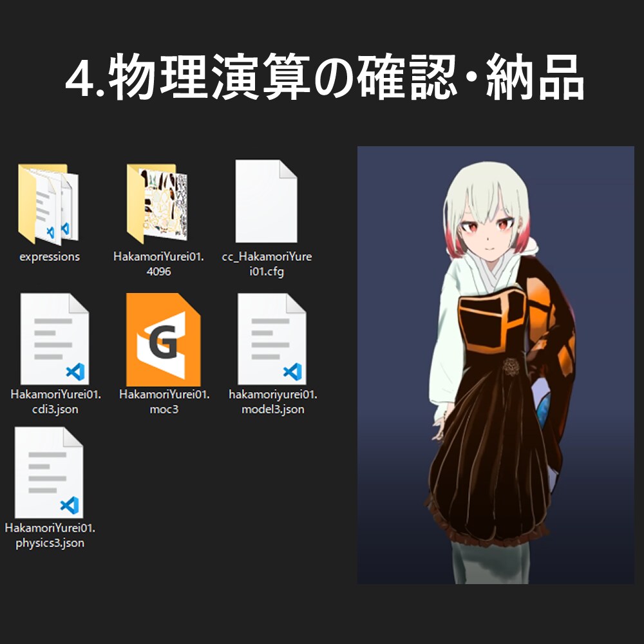Select the HakamoriYurei01.cdi3.json file icon

(55, 339)
